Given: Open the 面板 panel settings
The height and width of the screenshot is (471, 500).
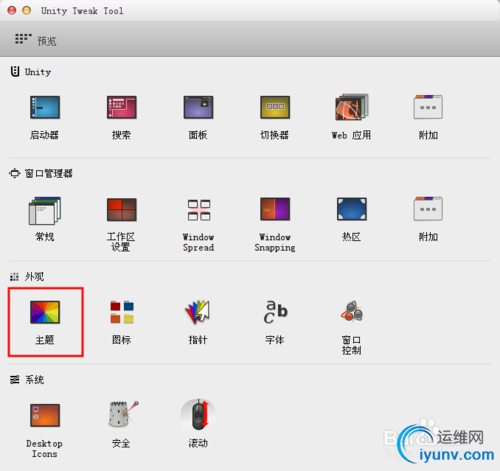Looking at the screenshot, I should [x=198, y=117].
